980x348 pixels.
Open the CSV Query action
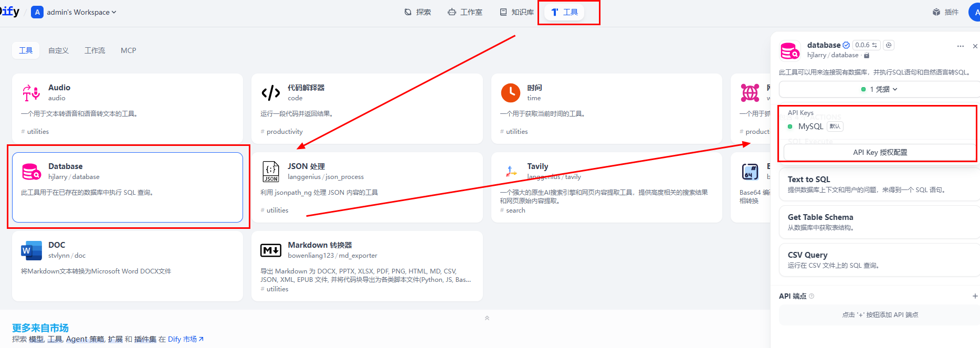tap(879, 260)
